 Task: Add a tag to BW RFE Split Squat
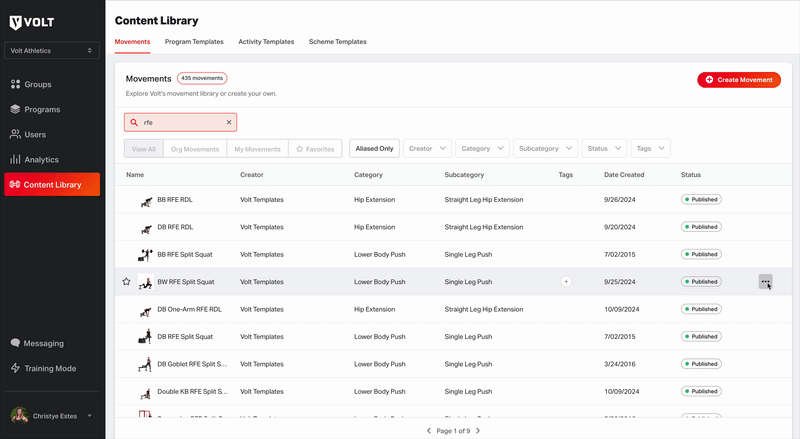(x=566, y=281)
